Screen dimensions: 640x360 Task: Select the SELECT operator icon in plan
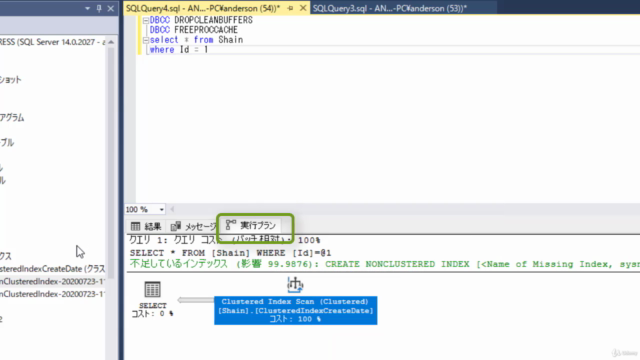pyautogui.click(x=152, y=289)
